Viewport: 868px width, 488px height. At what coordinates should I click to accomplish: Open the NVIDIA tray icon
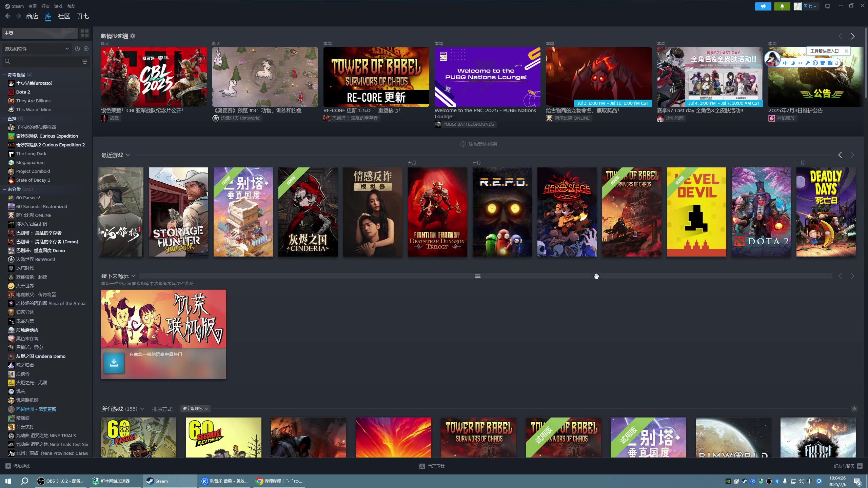click(728, 481)
